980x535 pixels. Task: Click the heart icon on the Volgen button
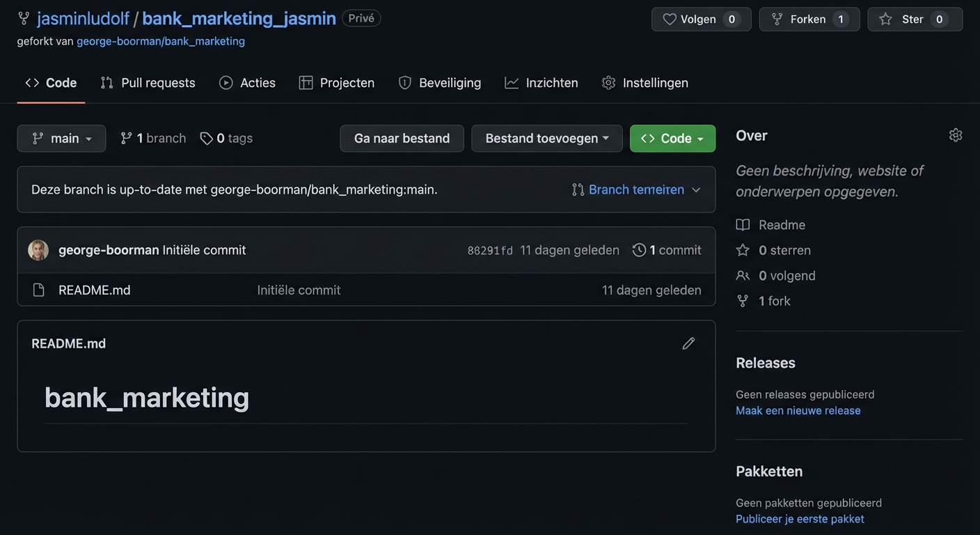(669, 17)
